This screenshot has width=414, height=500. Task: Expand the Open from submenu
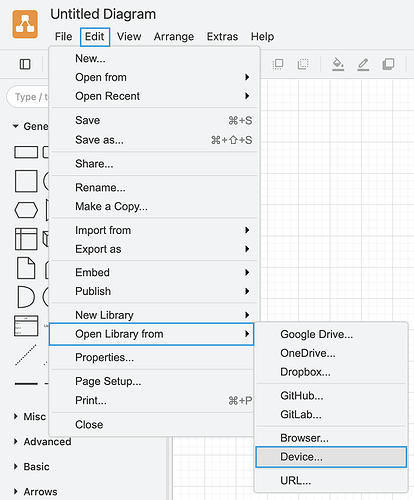pos(154,77)
